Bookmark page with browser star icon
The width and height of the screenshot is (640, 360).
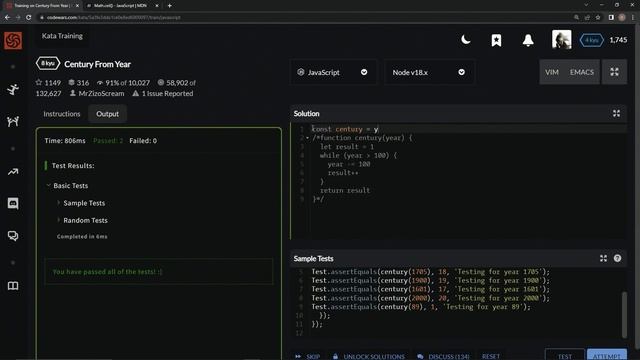[598, 18]
